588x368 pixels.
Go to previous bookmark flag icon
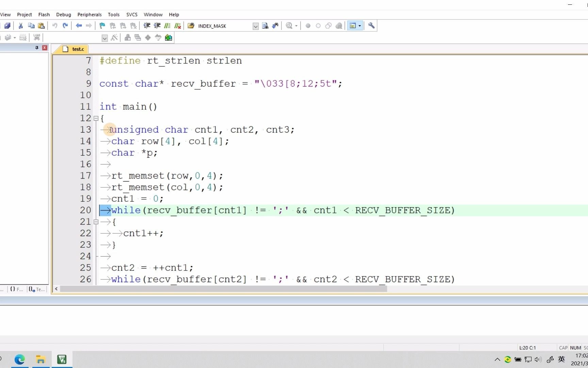click(x=113, y=26)
